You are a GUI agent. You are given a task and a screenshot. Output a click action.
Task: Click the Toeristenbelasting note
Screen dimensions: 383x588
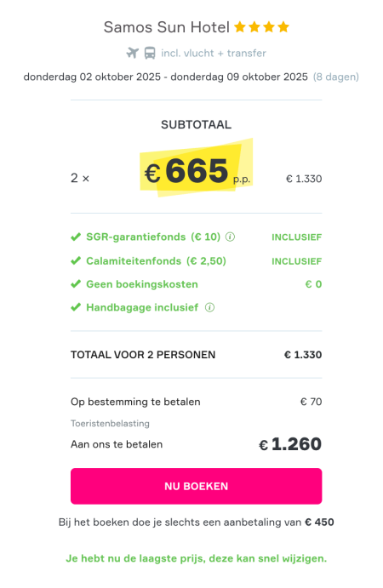tap(110, 424)
